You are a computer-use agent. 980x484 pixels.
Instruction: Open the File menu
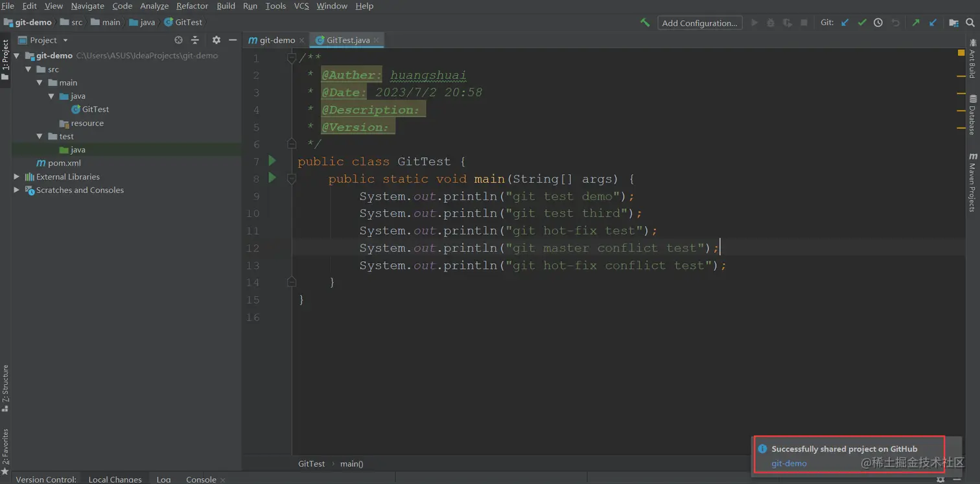8,6
